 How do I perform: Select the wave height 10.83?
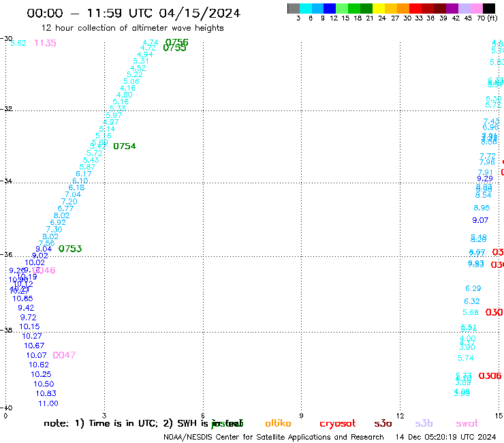tap(46, 393)
